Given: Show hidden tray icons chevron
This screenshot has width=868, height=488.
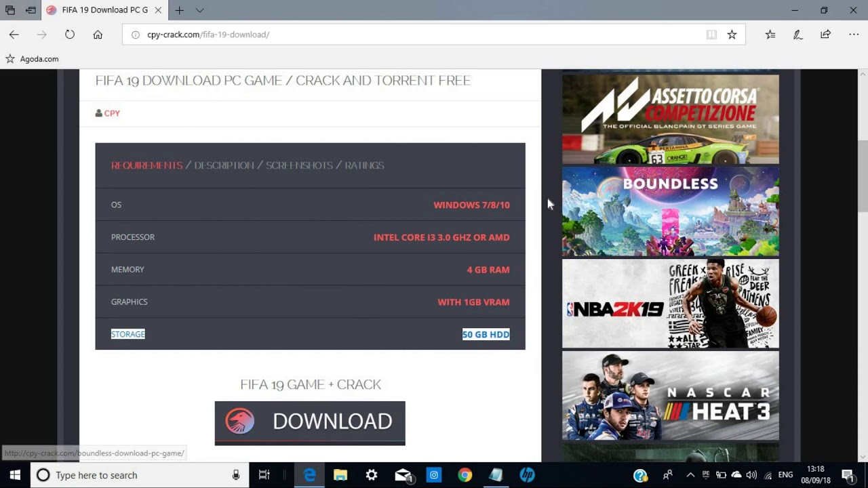Looking at the screenshot, I should [x=690, y=475].
